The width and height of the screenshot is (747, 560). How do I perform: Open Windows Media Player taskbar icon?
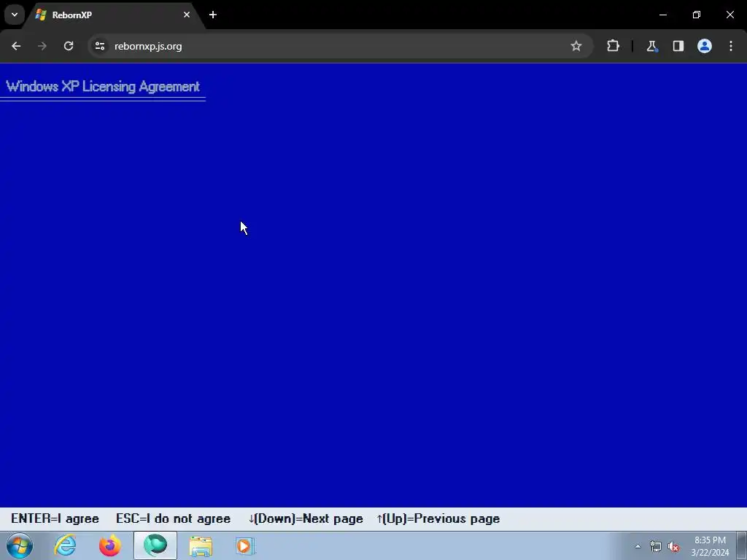click(245, 545)
